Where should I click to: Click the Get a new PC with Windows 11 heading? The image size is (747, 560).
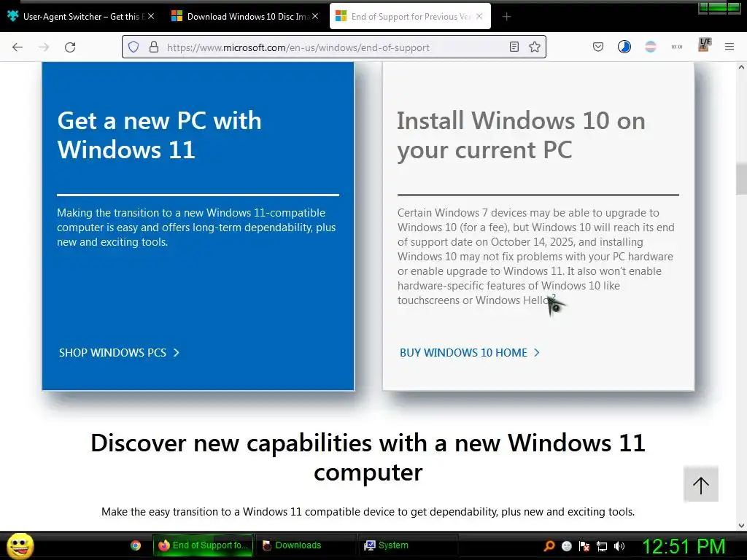160,135
